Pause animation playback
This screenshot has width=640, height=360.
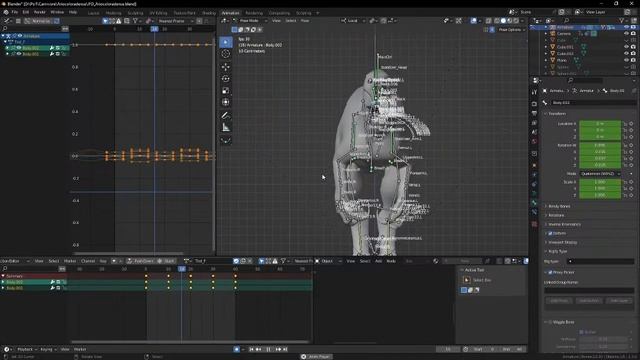click(268, 349)
